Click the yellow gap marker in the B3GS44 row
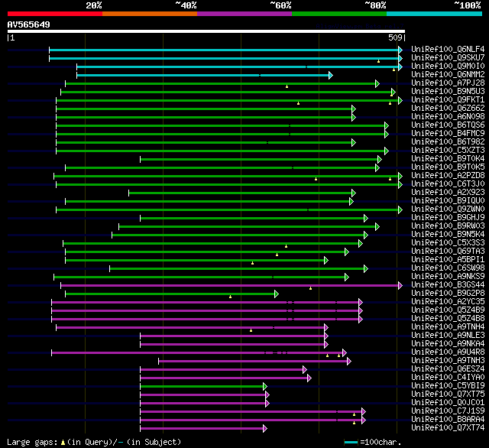 tap(311, 288)
